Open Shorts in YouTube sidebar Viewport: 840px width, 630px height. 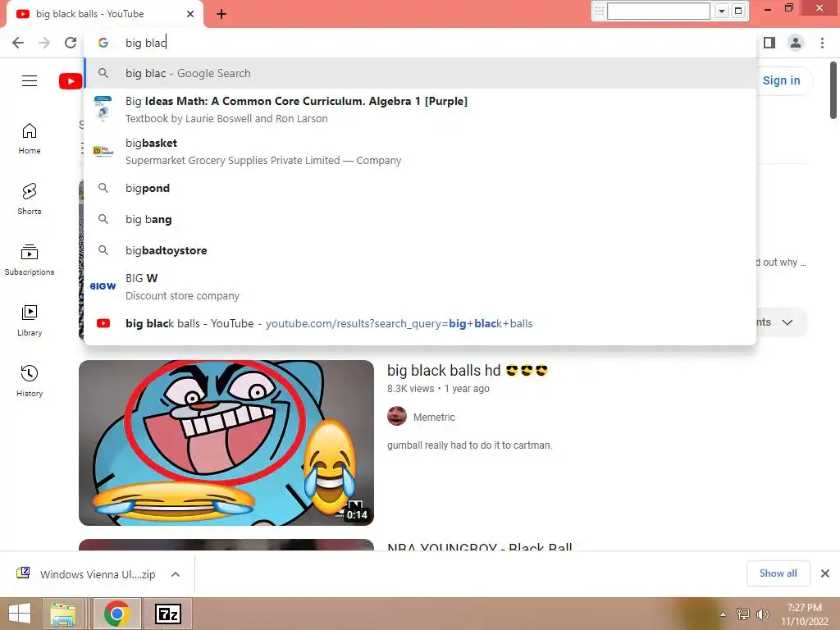pyautogui.click(x=30, y=199)
